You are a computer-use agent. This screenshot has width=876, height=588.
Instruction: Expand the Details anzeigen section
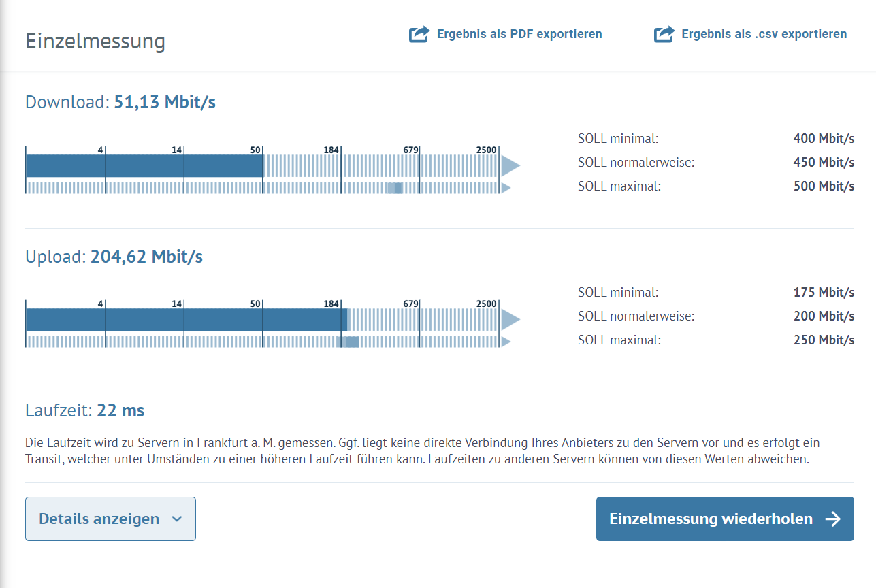tap(110, 519)
